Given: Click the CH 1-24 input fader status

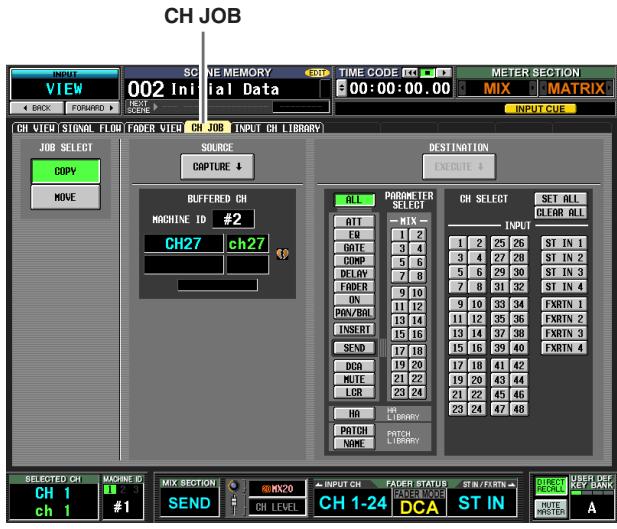Looking at the screenshot, I should [353, 503].
